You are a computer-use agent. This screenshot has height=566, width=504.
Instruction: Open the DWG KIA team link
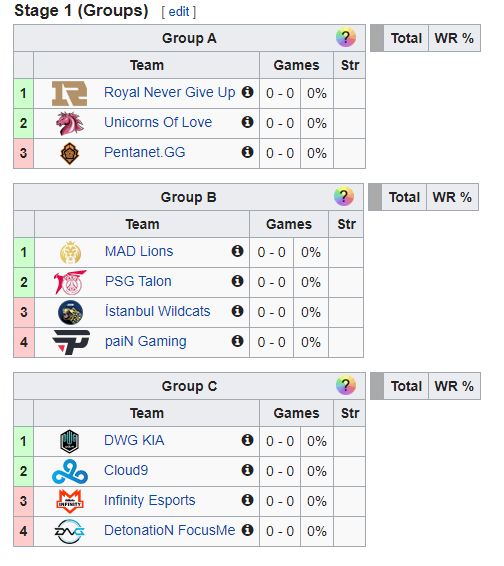(x=134, y=440)
